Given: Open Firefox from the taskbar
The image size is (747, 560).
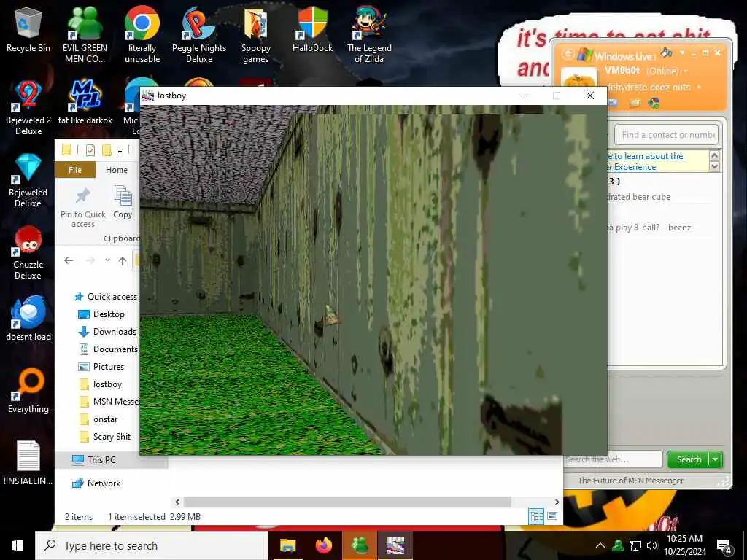Looking at the screenshot, I should 323,545.
